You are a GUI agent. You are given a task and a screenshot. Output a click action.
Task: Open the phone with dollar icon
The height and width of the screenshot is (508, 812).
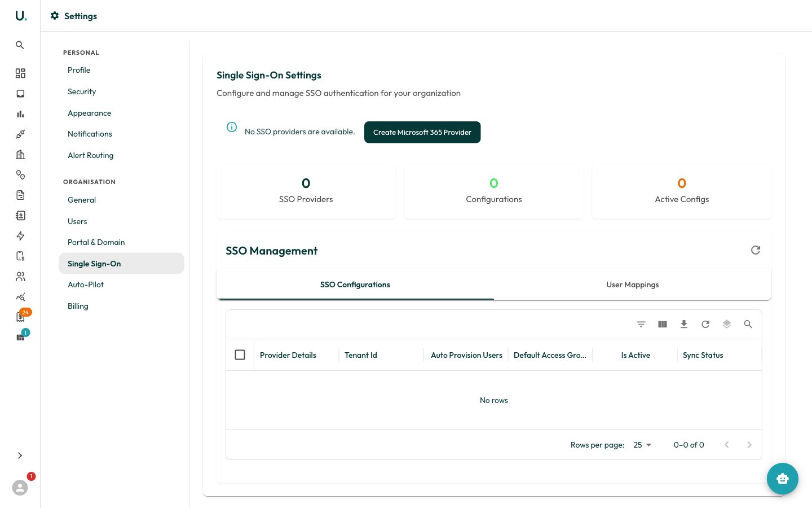click(x=20, y=256)
